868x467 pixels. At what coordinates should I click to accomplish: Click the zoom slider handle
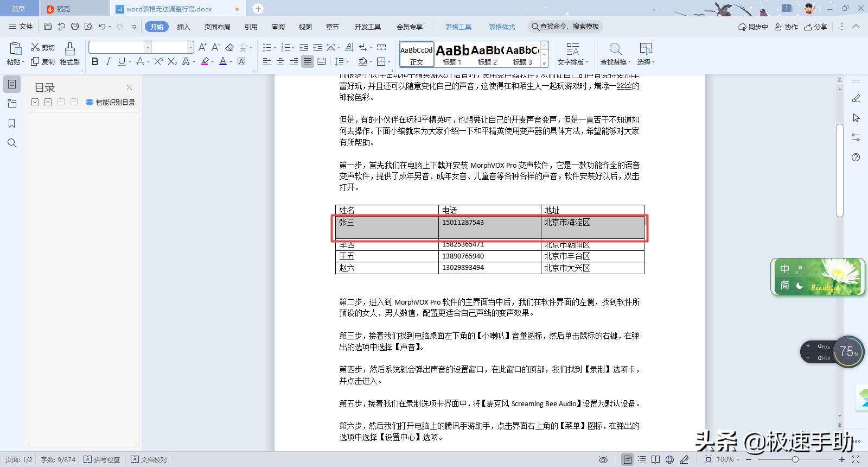[795, 459]
